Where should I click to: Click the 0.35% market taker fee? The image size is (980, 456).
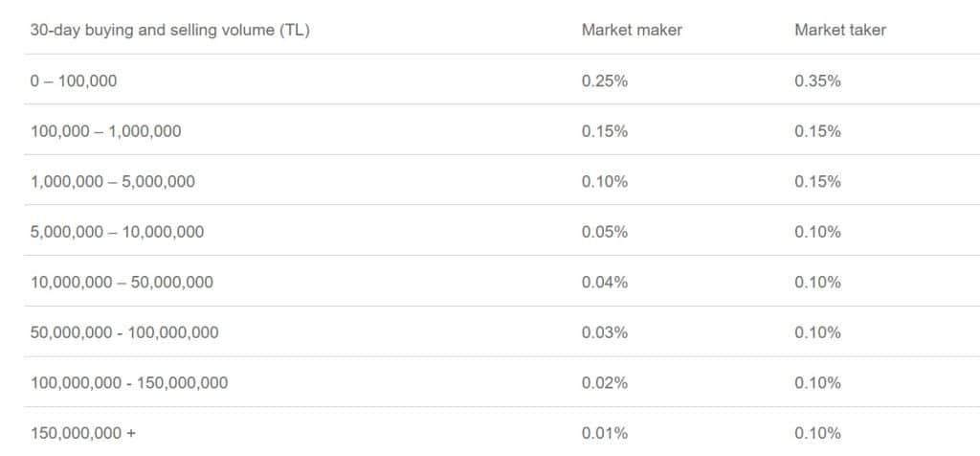(x=817, y=80)
